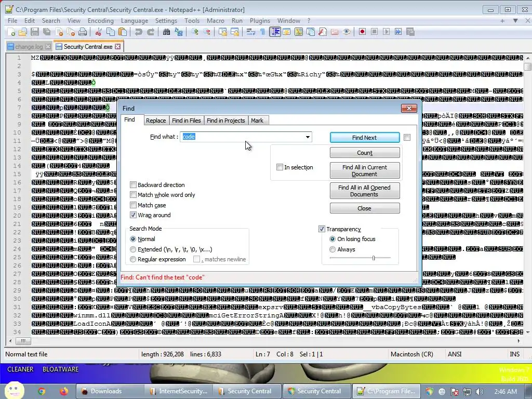Select Always transparency radio

(x=332, y=249)
